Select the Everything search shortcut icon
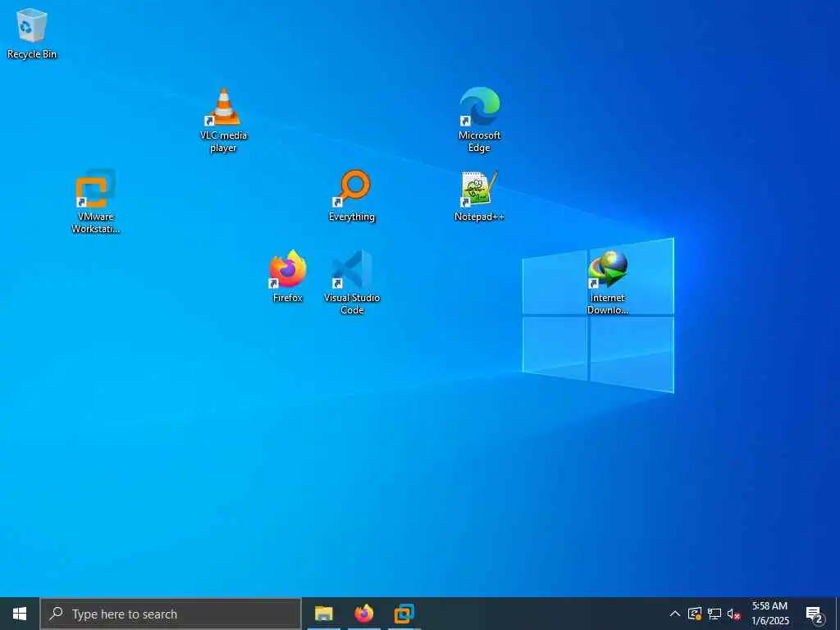 click(351, 196)
